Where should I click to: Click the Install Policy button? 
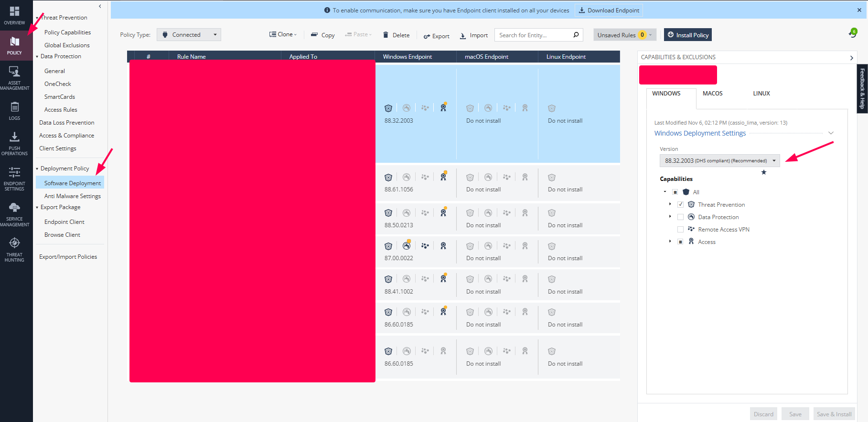[687, 35]
